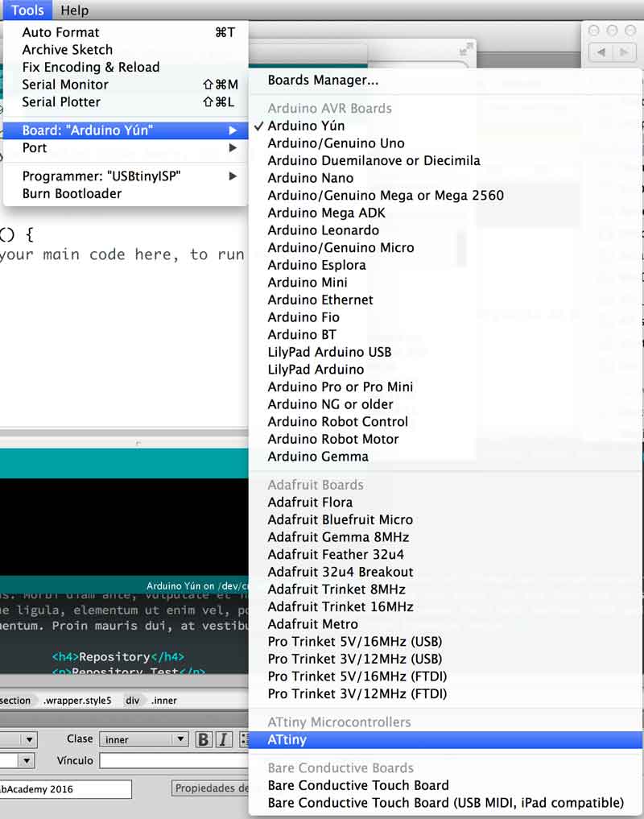Image resolution: width=644 pixels, height=819 pixels.
Task: Choose Pro Trinket 3V/12MHz (USB)
Action: coord(445,660)
